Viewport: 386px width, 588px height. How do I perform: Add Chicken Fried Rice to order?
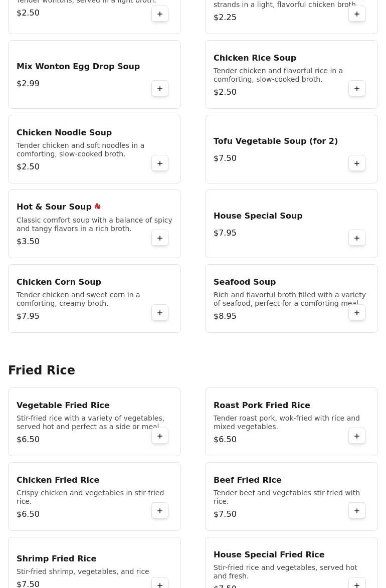[160, 510]
